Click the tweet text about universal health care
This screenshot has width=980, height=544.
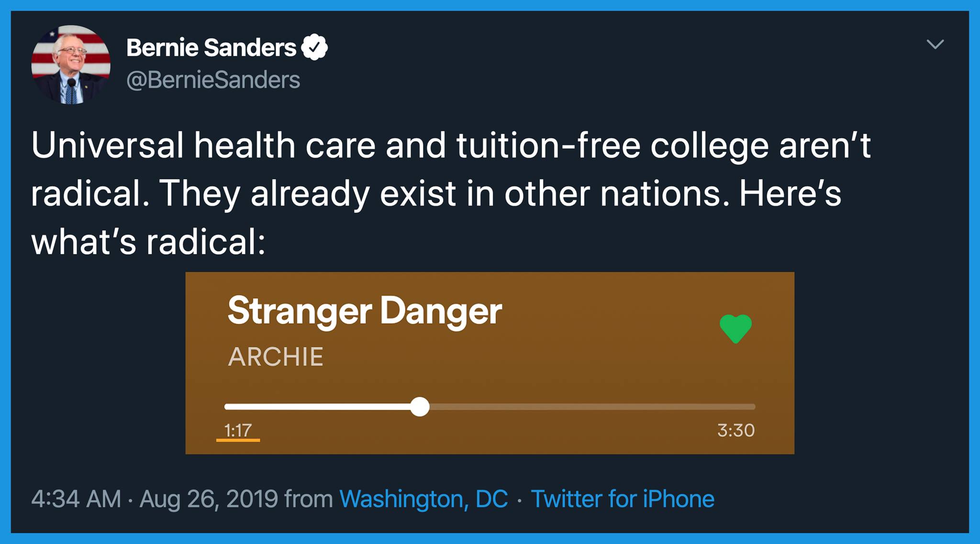point(451,194)
